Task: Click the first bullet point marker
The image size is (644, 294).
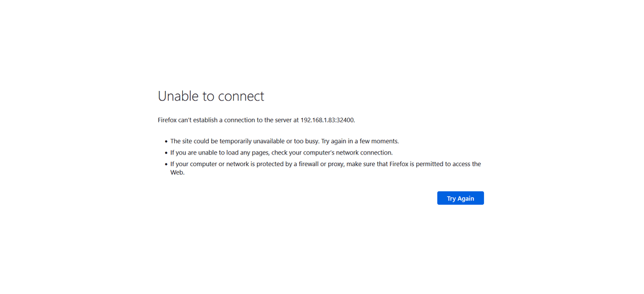Action: 166,141
